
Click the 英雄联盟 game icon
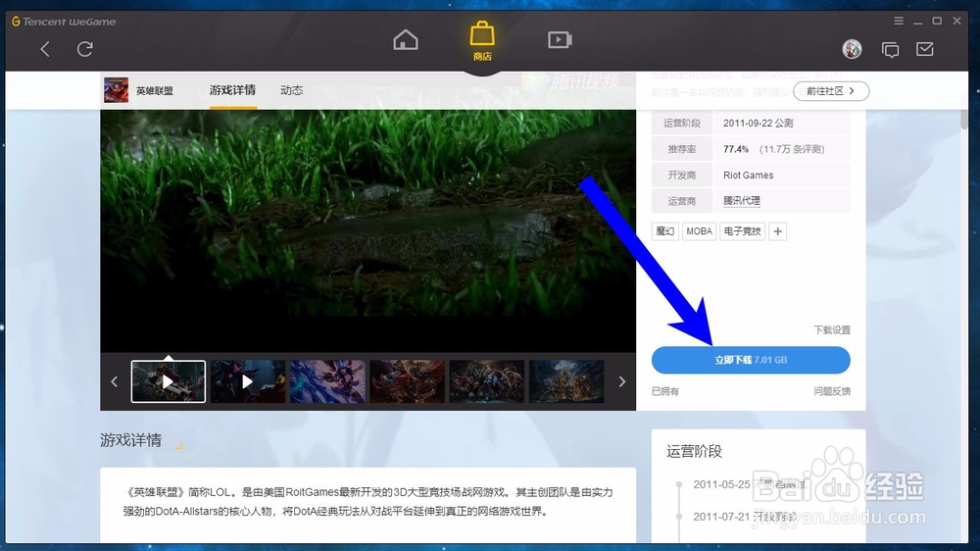[116, 90]
